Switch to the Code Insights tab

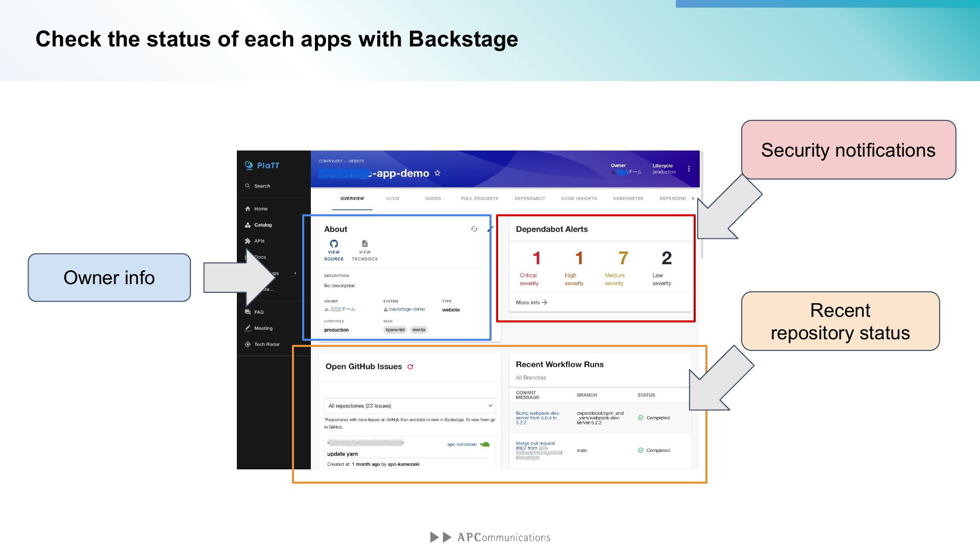pos(579,199)
